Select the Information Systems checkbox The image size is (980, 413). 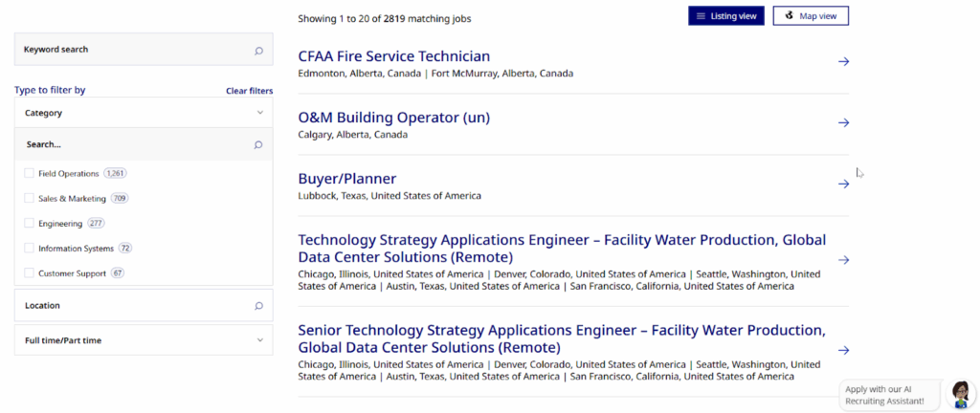coord(29,248)
